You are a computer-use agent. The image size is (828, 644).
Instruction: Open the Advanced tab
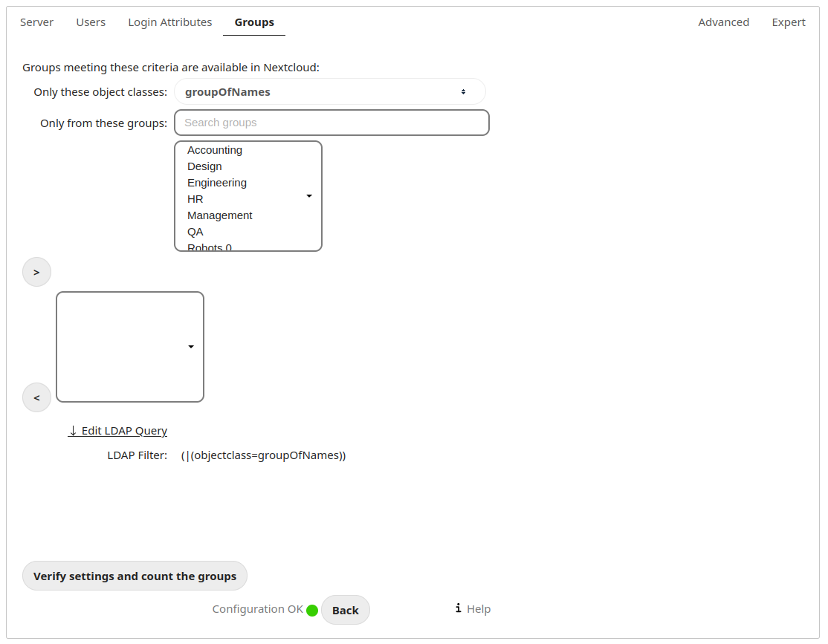(x=723, y=22)
